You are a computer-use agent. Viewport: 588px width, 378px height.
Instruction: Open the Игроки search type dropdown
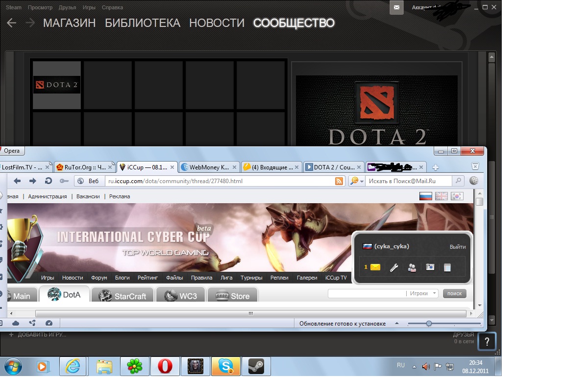point(423,293)
